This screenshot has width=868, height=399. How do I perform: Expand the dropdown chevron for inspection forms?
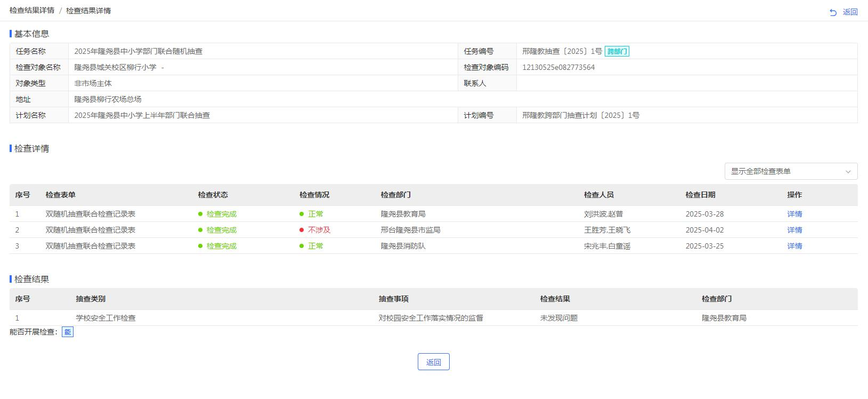[848, 172]
